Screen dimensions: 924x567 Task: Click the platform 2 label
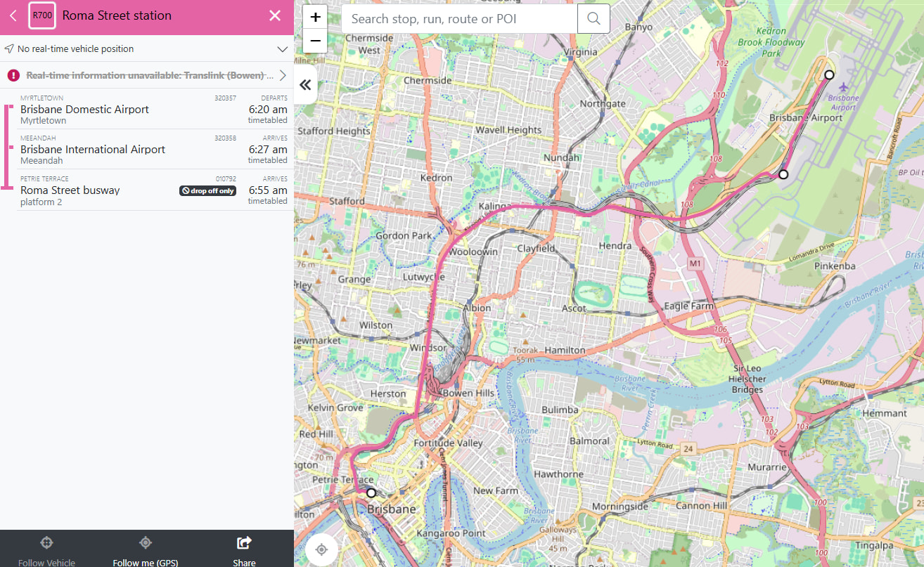[41, 202]
